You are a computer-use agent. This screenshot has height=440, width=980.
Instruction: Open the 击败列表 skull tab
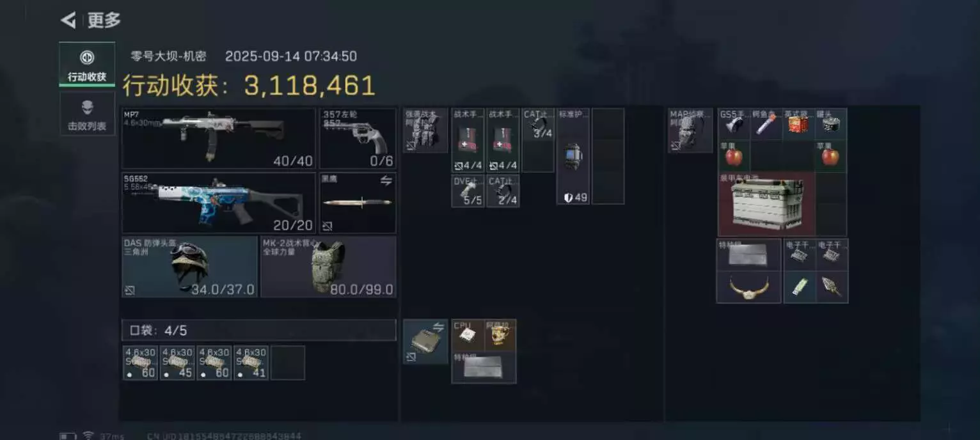[x=87, y=113]
